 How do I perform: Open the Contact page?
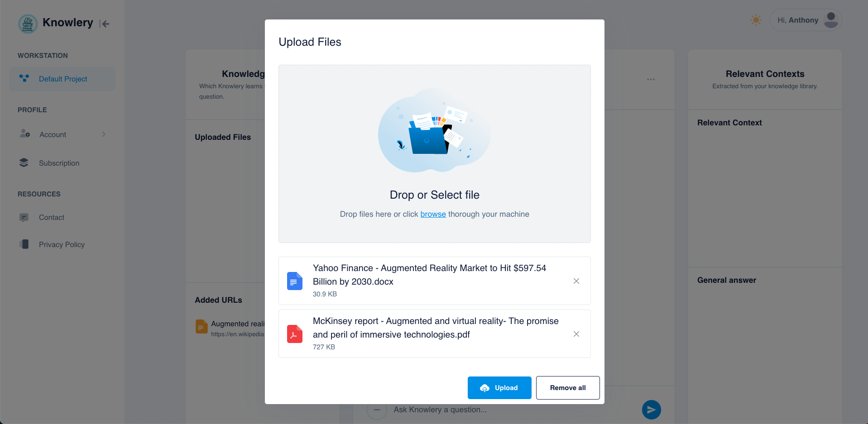coord(62,217)
